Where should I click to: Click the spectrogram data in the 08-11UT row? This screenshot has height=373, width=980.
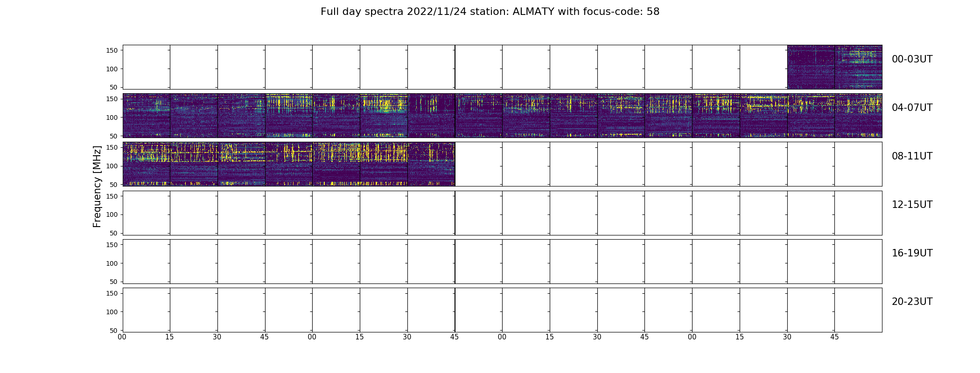pos(289,164)
